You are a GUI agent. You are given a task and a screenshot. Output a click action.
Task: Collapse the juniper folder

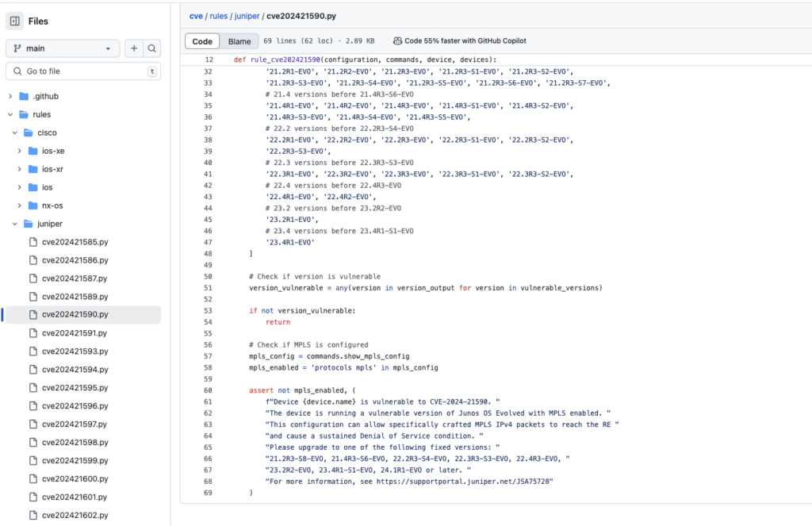pyautogui.click(x=15, y=224)
